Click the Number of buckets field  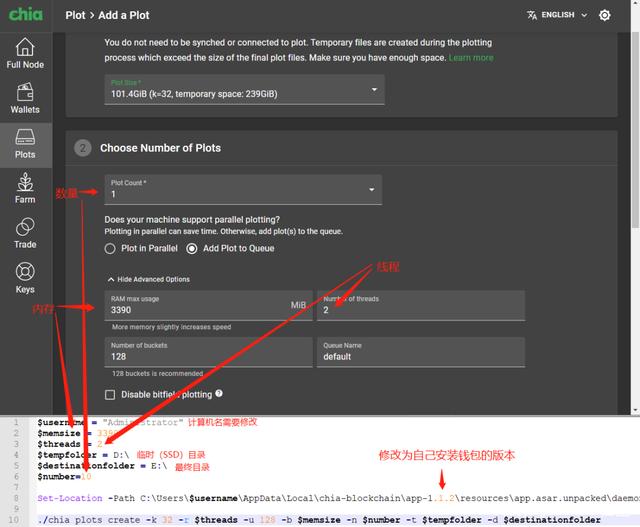tap(209, 352)
